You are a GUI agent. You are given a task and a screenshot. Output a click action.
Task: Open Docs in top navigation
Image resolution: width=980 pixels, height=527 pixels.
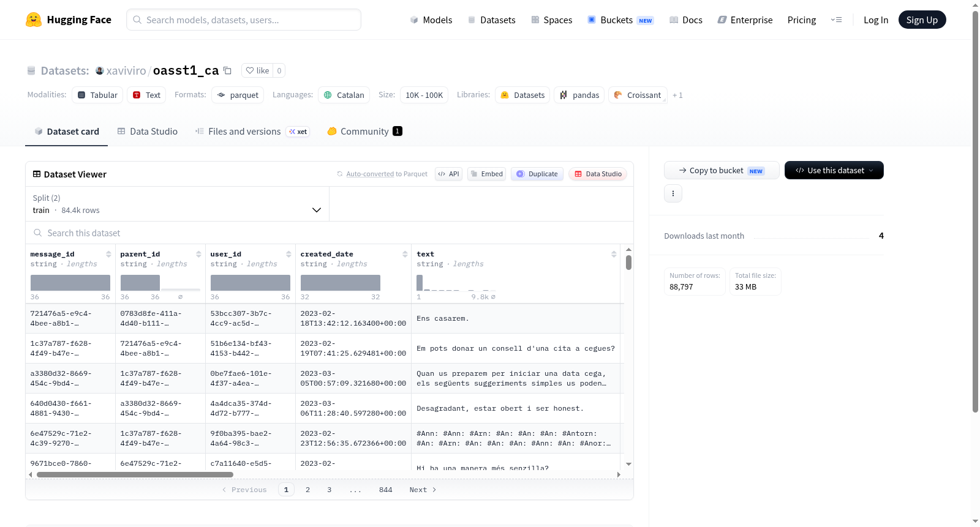coord(686,20)
